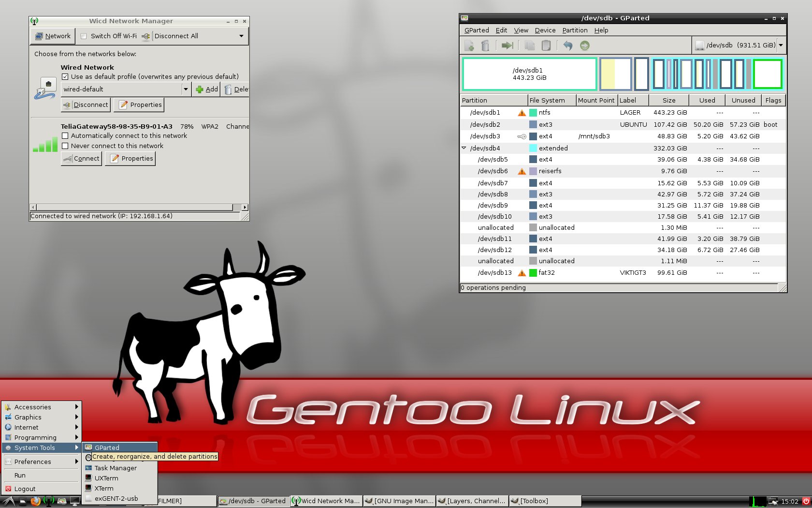Image resolution: width=812 pixels, height=508 pixels.
Task: Click the monitor icon in the taskbar launcher
Action: pyautogui.click(x=75, y=501)
